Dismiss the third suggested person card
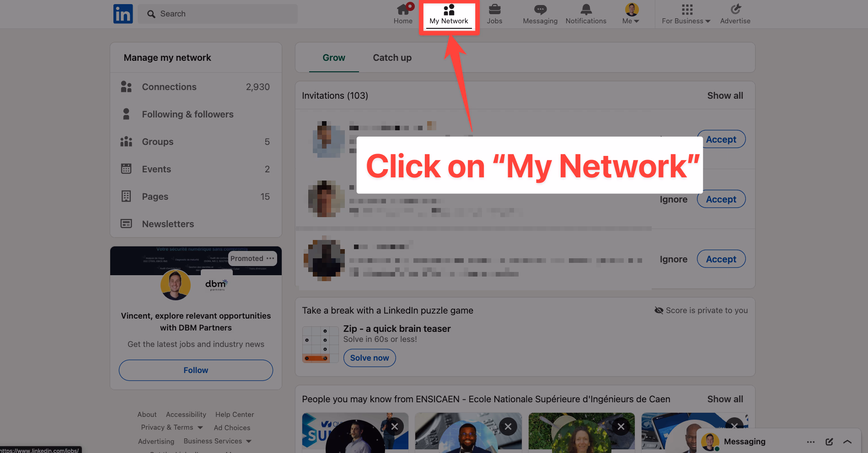This screenshot has width=868, height=453. 621,427
